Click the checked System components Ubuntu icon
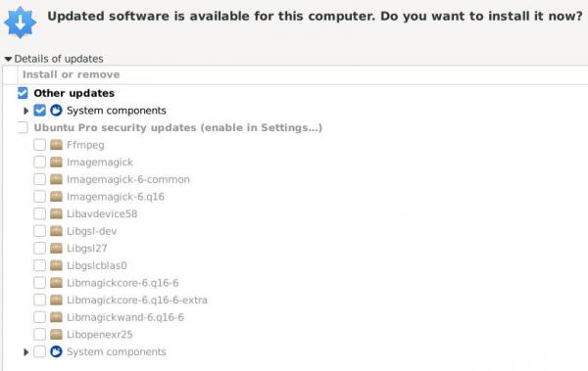 coord(56,111)
